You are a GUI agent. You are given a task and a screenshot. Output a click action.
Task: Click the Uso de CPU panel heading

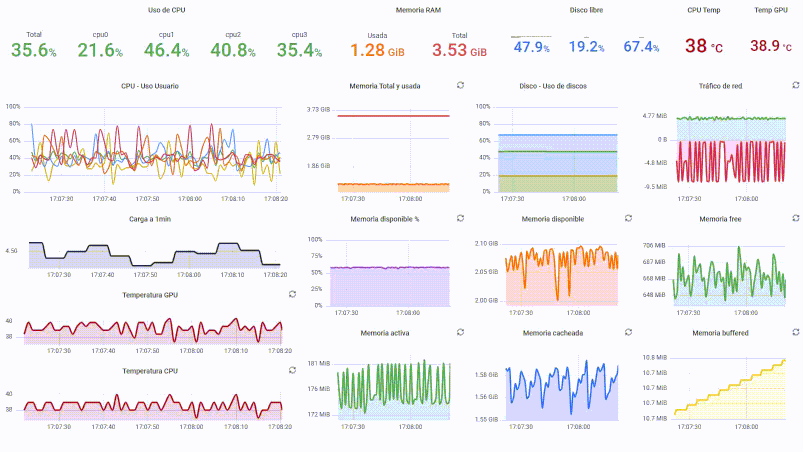150,10
